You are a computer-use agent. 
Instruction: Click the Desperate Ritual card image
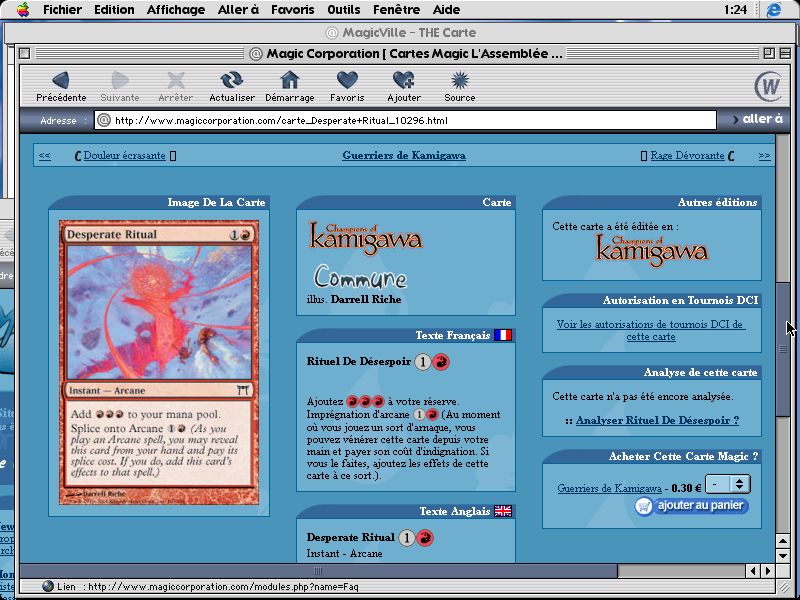pos(159,363)
